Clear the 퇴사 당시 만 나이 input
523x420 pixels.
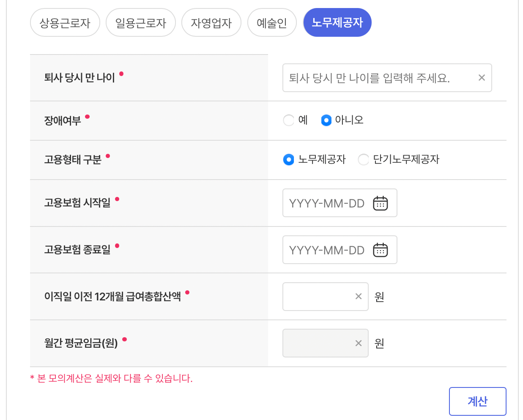click(x=482, y=77)
